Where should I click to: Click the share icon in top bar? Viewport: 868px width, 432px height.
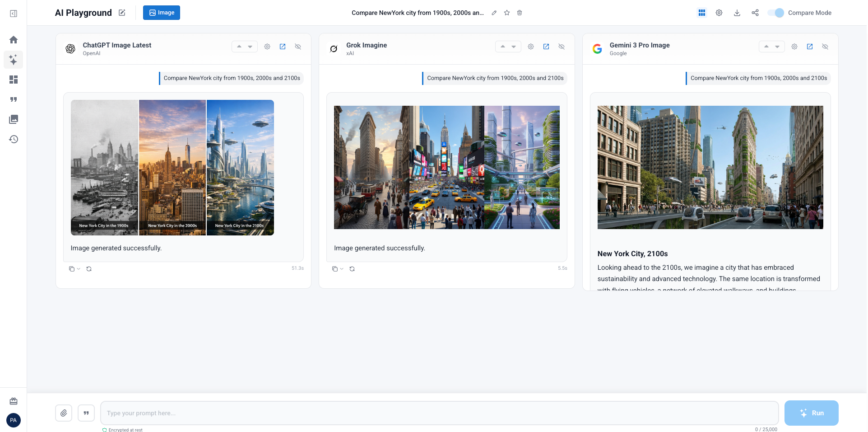[x=755, y=13]
